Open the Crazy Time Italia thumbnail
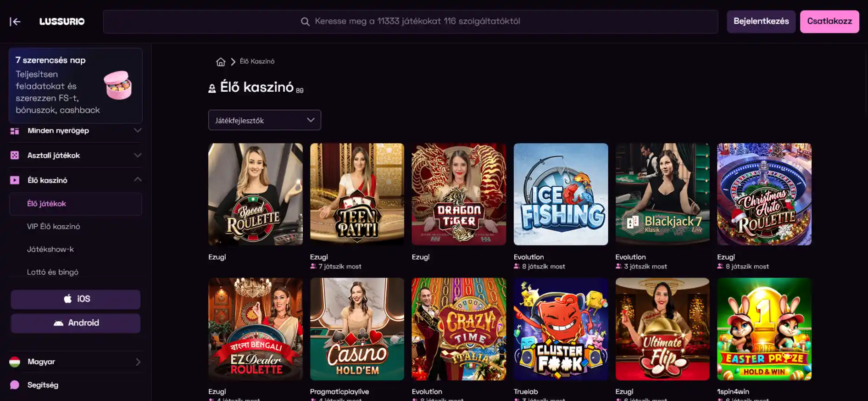Screen dimensions: 868x401 pos(459,329)
